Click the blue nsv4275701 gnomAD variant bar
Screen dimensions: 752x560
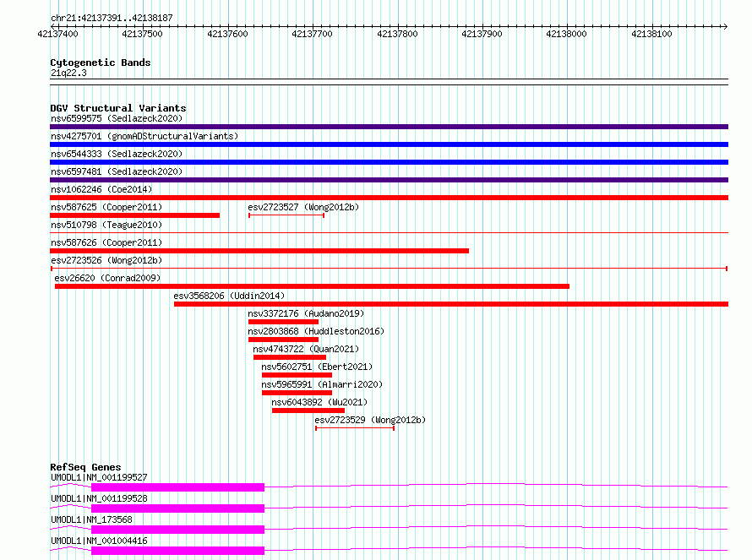(389, 144)
